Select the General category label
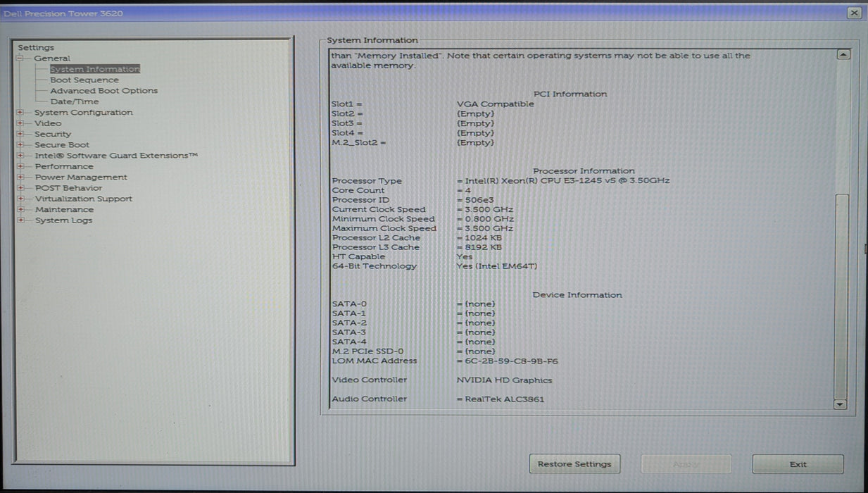The image size is (868, 493). coord(52,58)
